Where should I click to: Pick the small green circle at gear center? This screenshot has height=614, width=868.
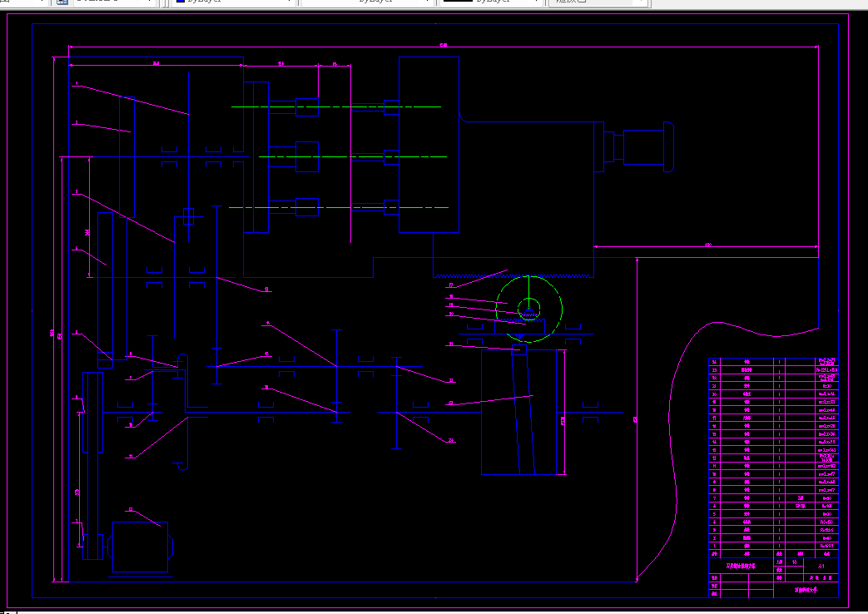coord(529,309)
